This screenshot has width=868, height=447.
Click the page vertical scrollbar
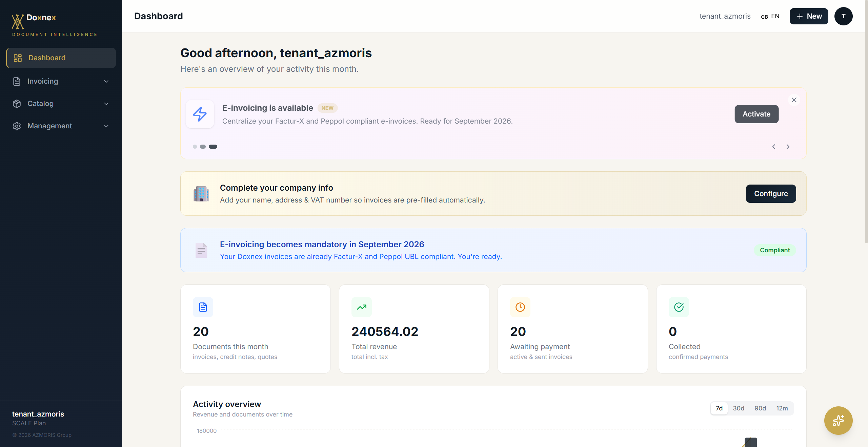click(866, 122)
